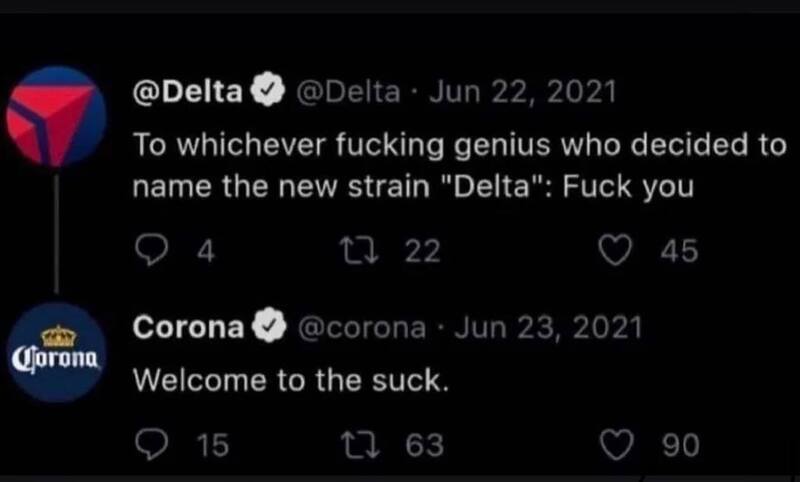
Task: Open the Jun 22, 2021 timestamp
Action: (523, 92)
